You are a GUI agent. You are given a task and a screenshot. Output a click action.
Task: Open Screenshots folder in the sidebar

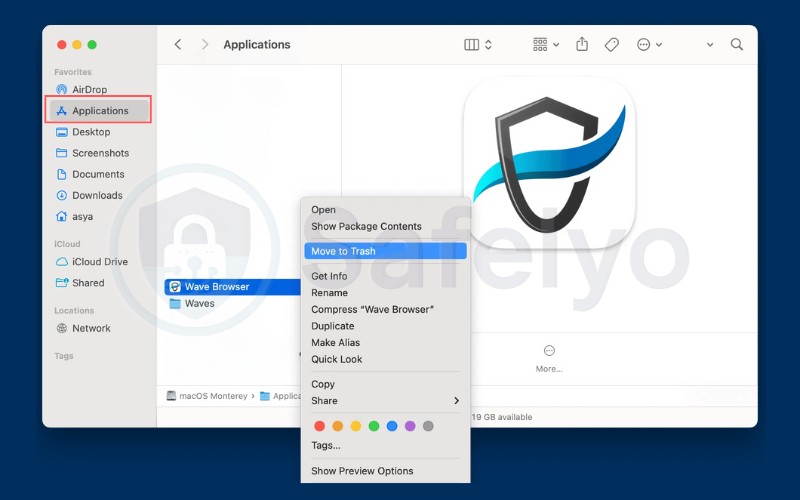[99, 153]
